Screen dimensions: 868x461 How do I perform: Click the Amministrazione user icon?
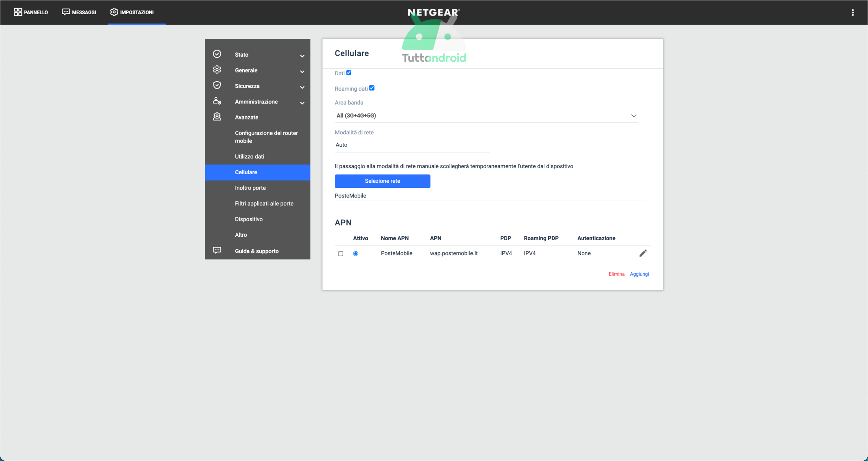click(x=217, y=101)
